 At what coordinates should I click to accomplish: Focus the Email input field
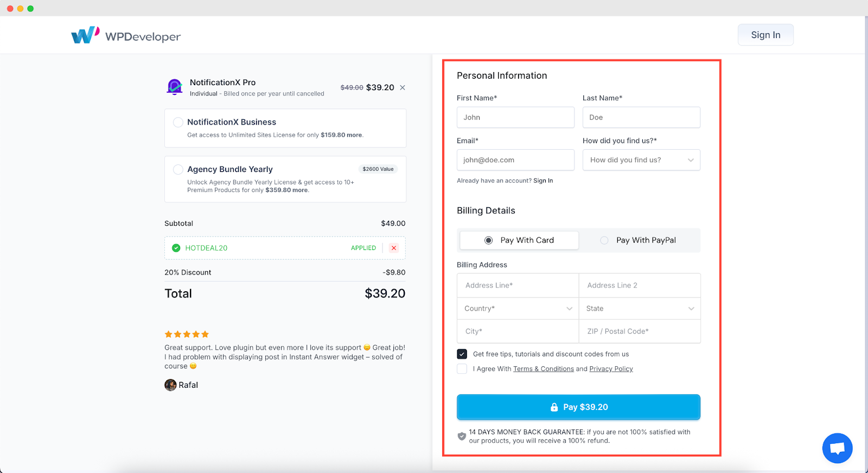pos(515,160)
